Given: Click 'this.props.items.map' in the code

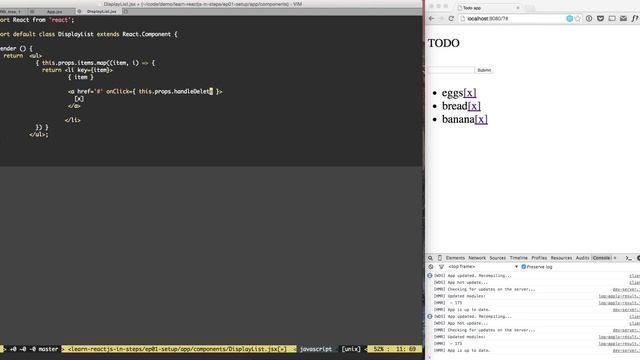Looking at the screenshot, I should point(74,63).
